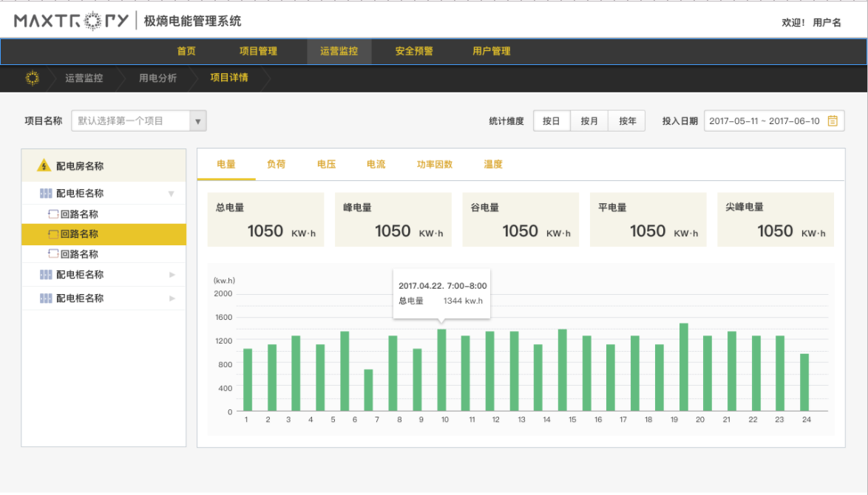The height and width of the screenshot is (495, 868).
Task: Switch to the 功率因数 tab
Action: tap(435, 164)
